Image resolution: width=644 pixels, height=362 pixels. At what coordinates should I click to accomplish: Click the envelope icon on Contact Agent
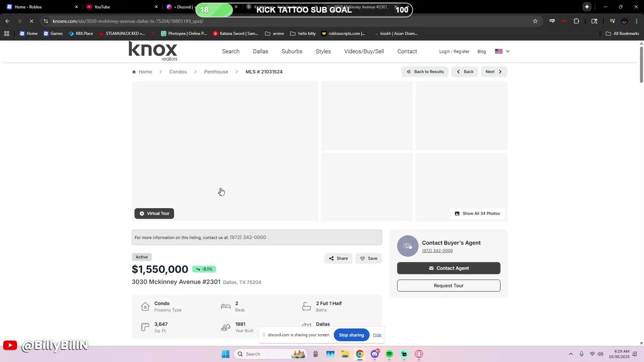431,268
